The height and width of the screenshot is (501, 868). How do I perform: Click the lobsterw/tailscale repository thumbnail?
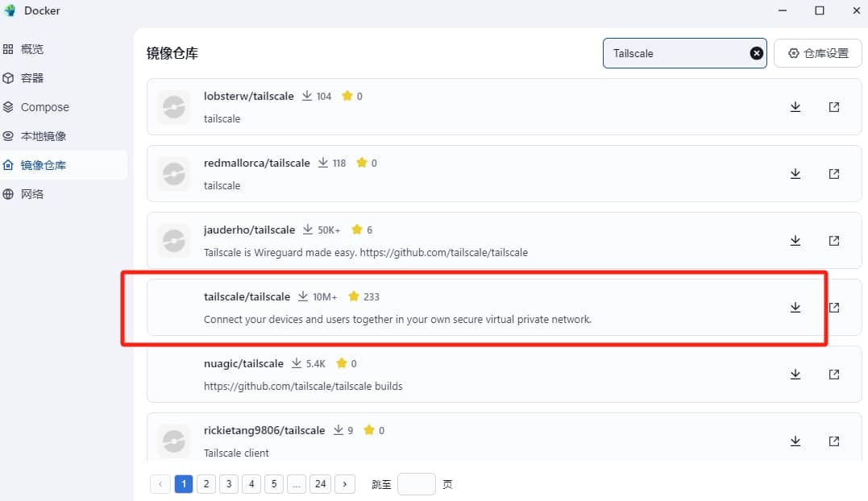pyautogui.click(x=174, y=107)
